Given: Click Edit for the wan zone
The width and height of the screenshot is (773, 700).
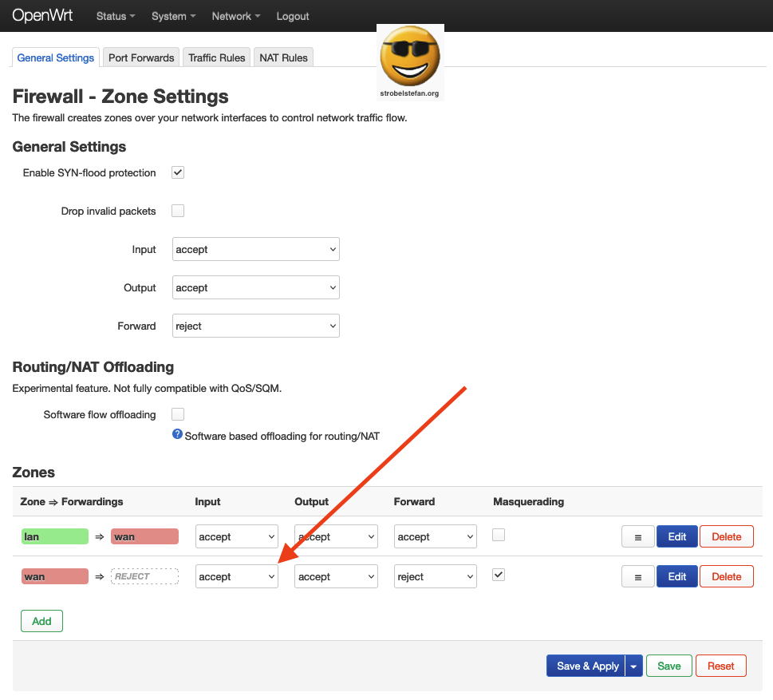Looking at the screenshot, I should (676, 577).
